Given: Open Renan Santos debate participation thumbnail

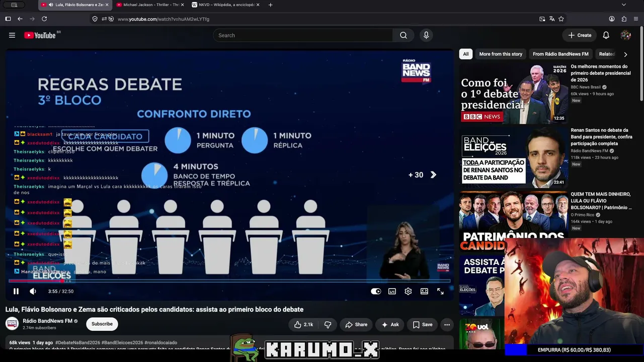Looking at the screenshot, I should tap(514, 157).
